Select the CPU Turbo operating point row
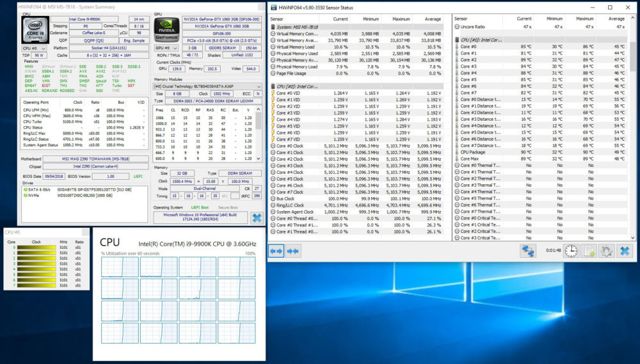This screenshot has height=364, width=640. click(x=84, y=122)
